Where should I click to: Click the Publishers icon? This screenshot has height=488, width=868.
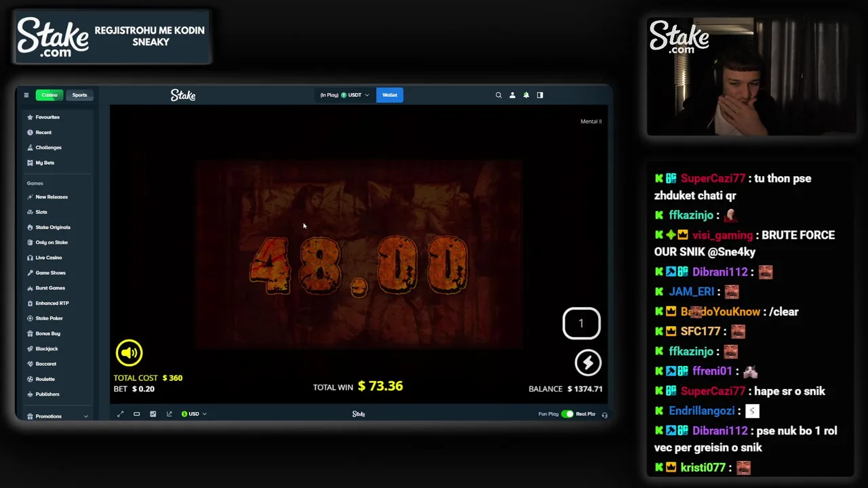(30, 394)
